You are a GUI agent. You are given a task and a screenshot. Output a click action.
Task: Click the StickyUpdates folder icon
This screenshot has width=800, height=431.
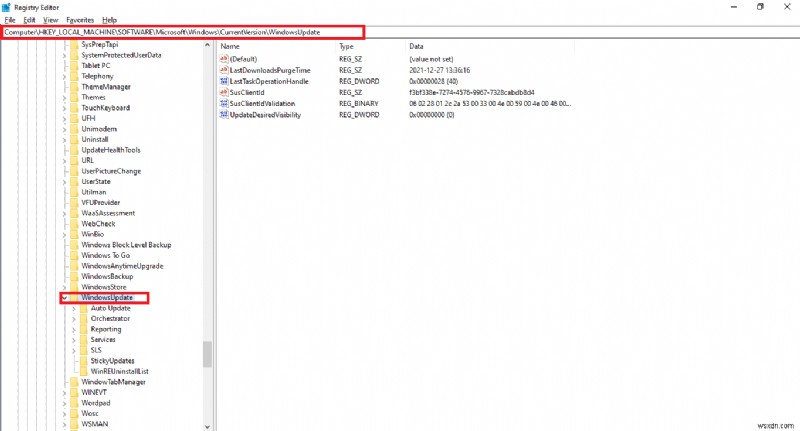pyautogui.click(x=84, y=361)
